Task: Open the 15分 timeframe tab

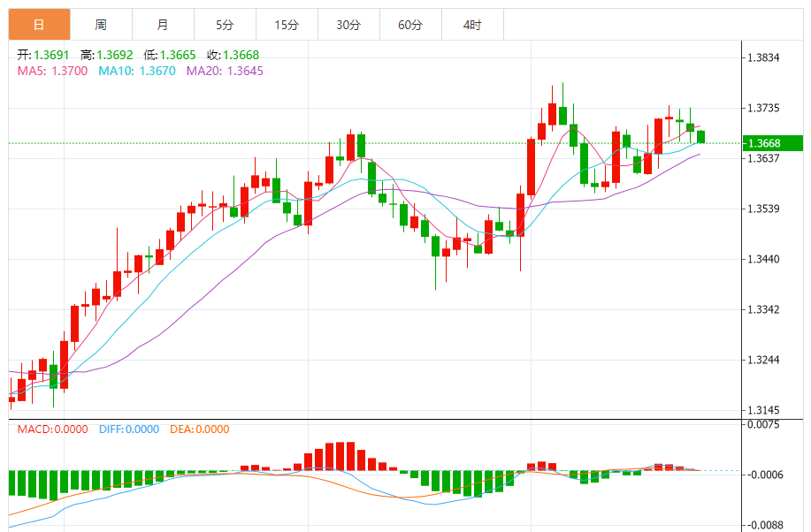Action: pyautogui.click(x=287, y=24)
